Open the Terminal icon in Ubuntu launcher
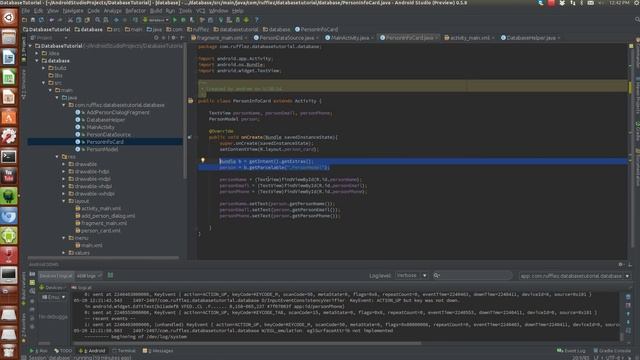 9,157
